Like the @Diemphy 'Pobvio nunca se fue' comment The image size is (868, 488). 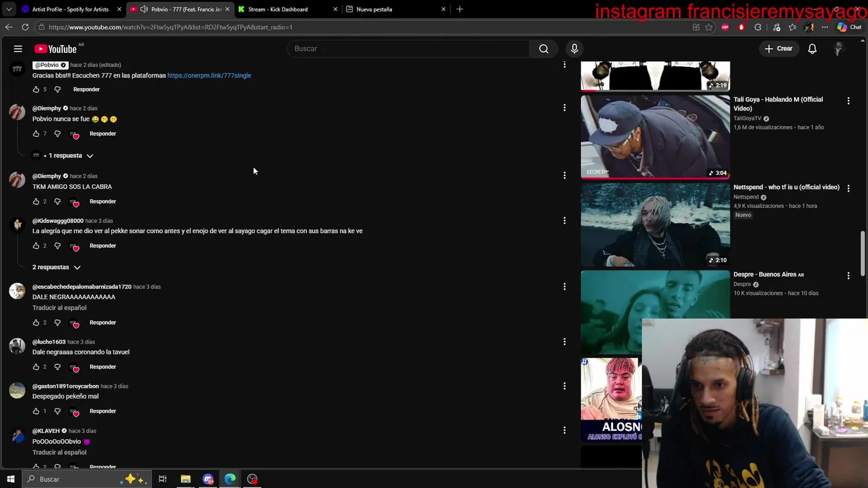36,134
